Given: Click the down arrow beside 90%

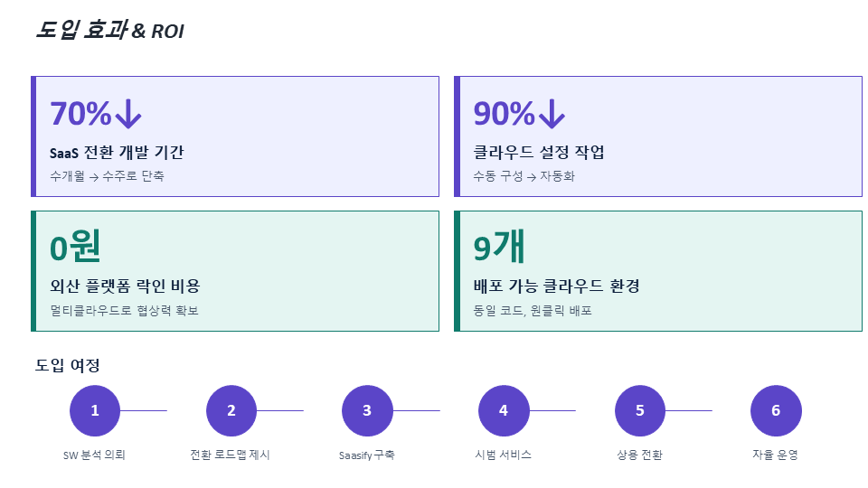Looking at the screenshot, I should pyautogui.click(x=552, y=114).
